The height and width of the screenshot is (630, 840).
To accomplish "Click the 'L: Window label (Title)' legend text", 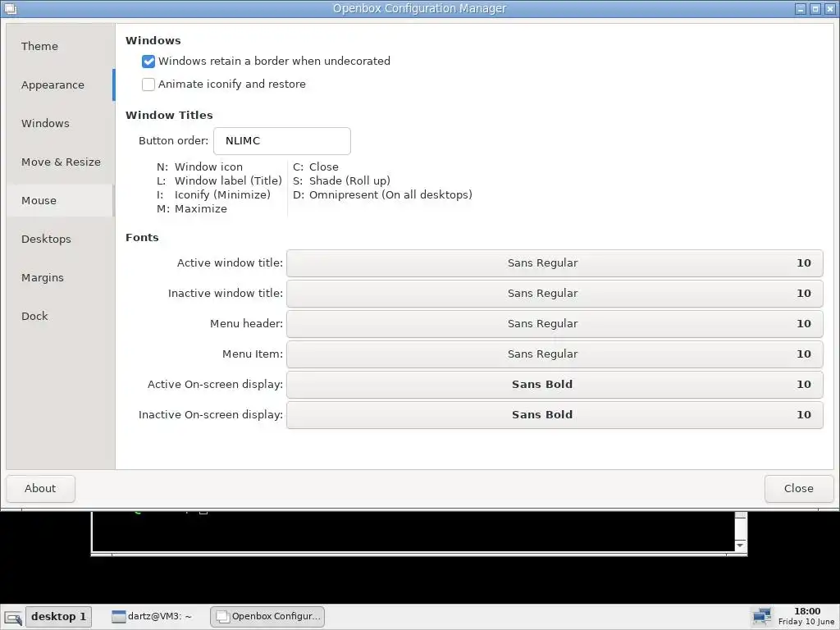I will [x=219, y=181].
